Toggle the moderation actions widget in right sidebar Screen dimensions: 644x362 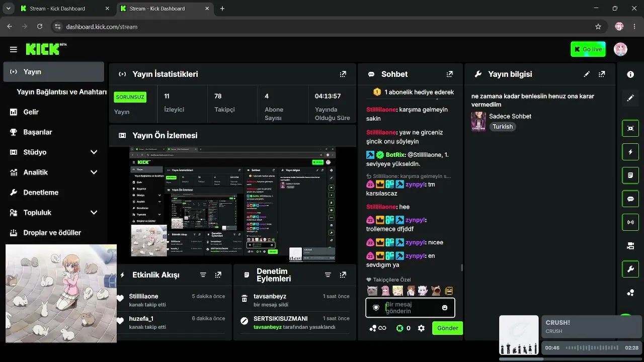[630, 175]
